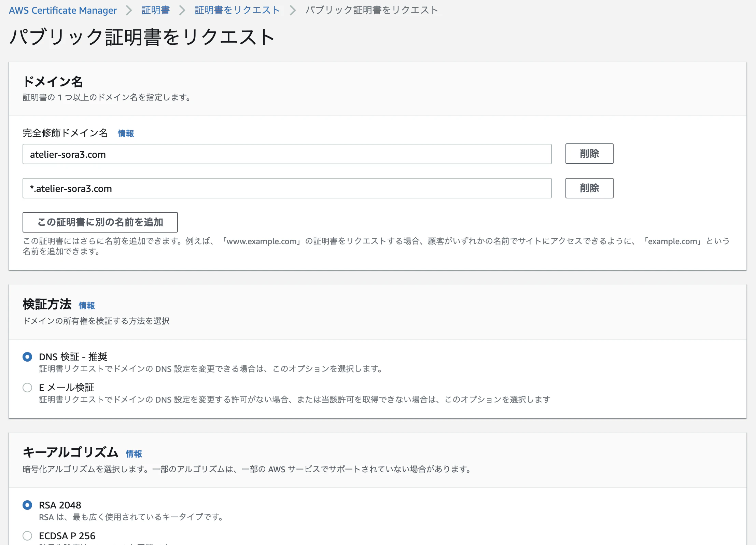Click the RSA 2048 label text
Image resolution: width=756 pixels, height=545 pixels.
[x=60, y=505]
